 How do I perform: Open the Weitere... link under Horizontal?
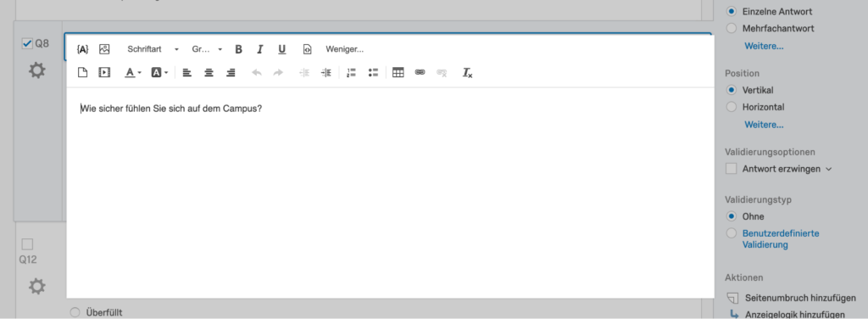(764, 125)
